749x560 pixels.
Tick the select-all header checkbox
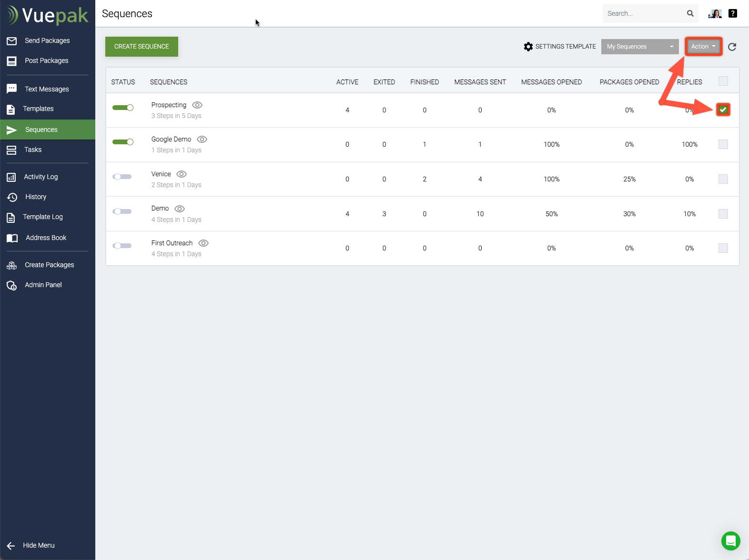(x=723, y=81)
